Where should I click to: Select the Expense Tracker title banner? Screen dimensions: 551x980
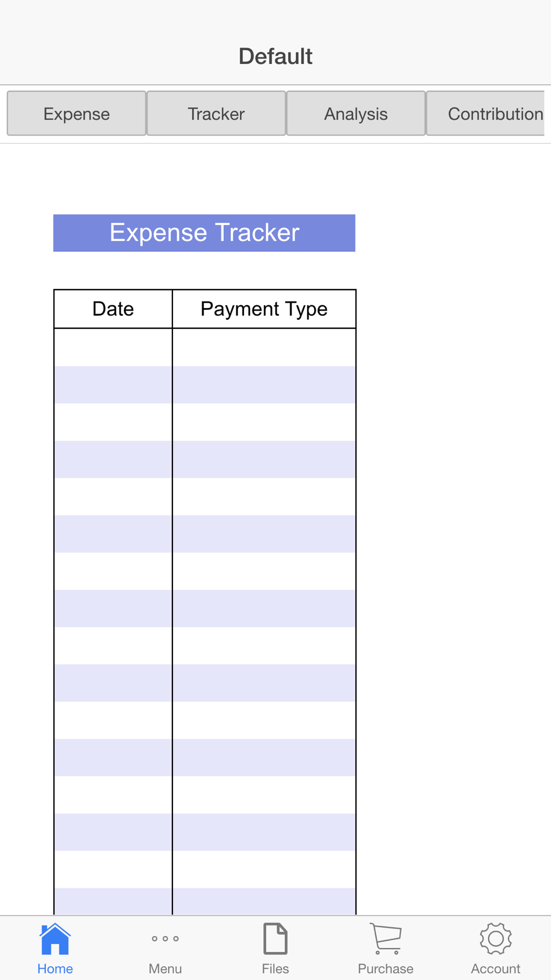204,233
